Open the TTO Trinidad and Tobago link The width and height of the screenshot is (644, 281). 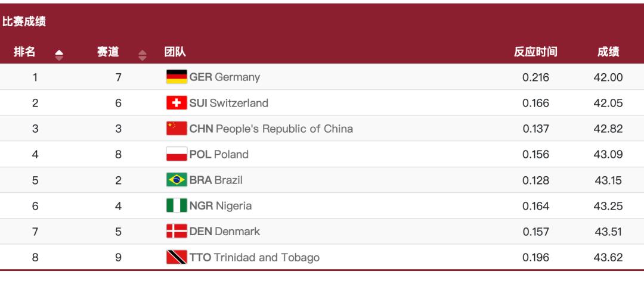255,257
